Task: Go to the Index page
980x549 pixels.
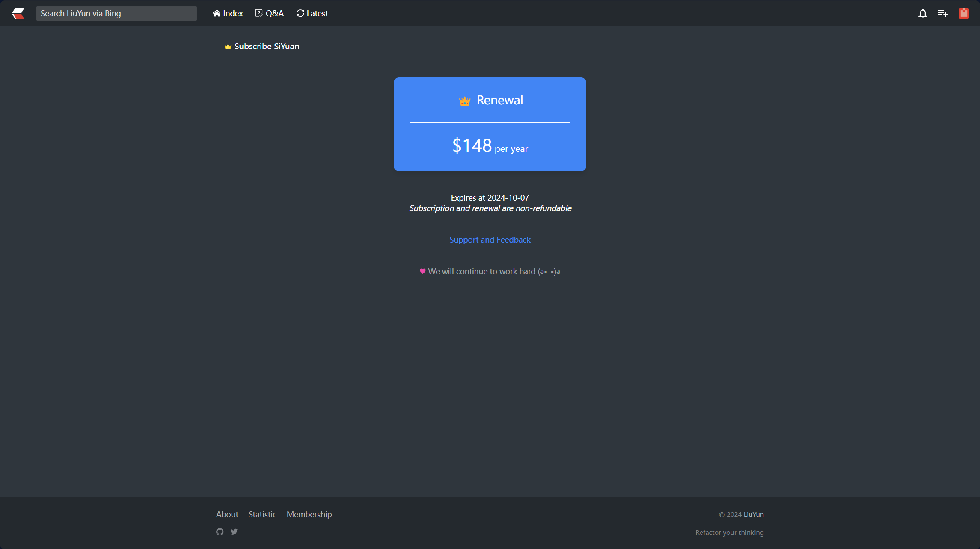Action: point(228,13)
